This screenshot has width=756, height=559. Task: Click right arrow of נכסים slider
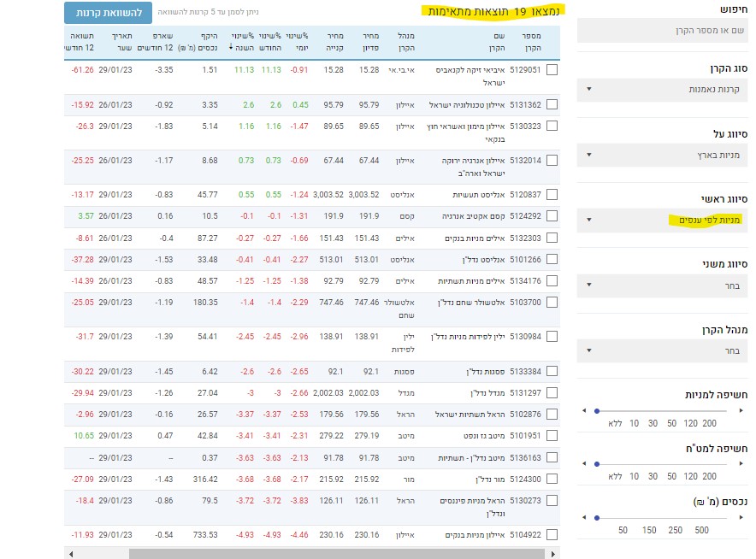[741, 518]
